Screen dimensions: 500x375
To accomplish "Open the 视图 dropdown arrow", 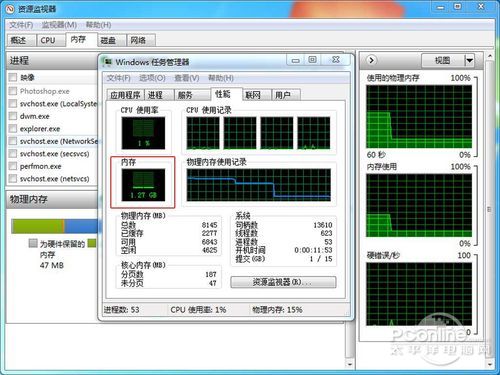I will point(469,60).
